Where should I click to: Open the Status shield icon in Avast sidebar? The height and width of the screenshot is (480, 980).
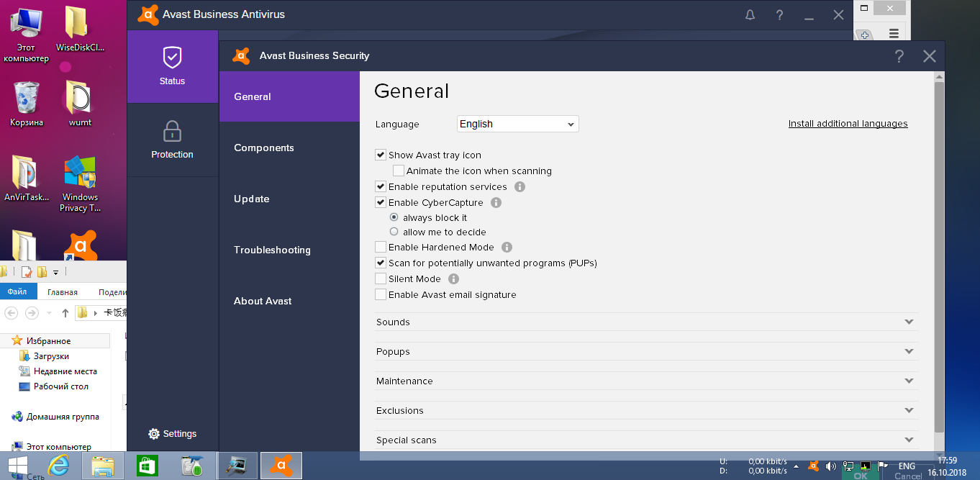tap(172, 58)
